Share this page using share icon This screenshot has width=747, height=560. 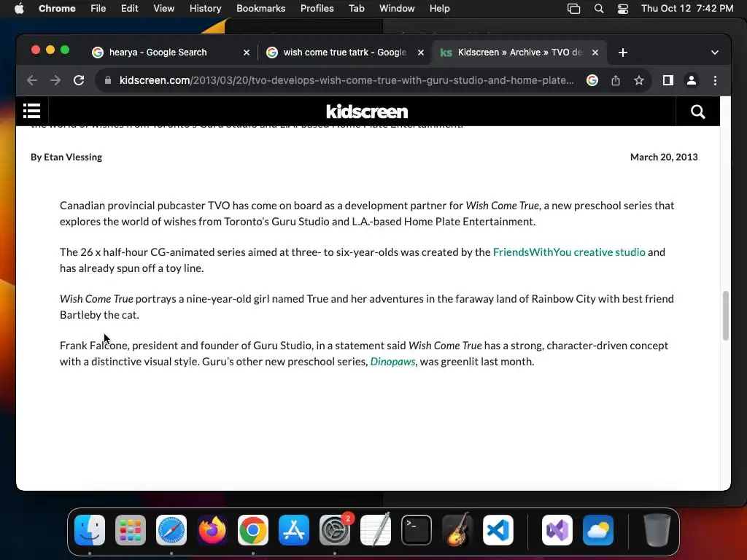pyautogui.click(x=616, y=80)
